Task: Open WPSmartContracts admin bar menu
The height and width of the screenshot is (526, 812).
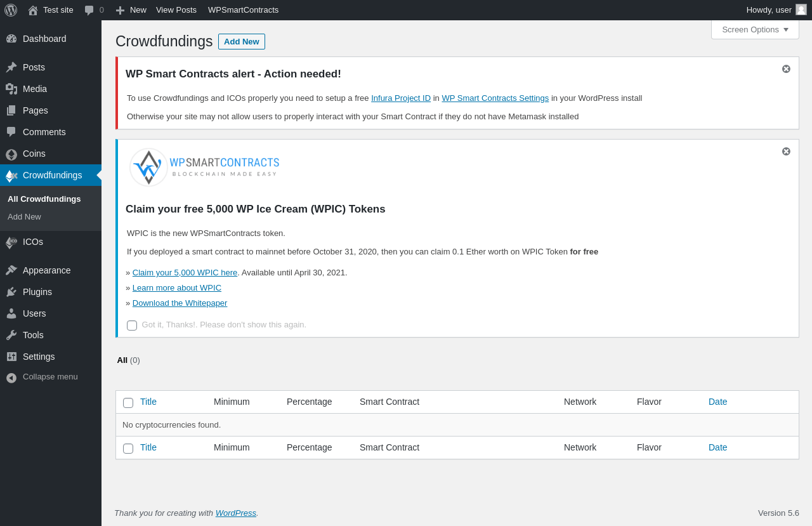Action: (x=243, y=10)
